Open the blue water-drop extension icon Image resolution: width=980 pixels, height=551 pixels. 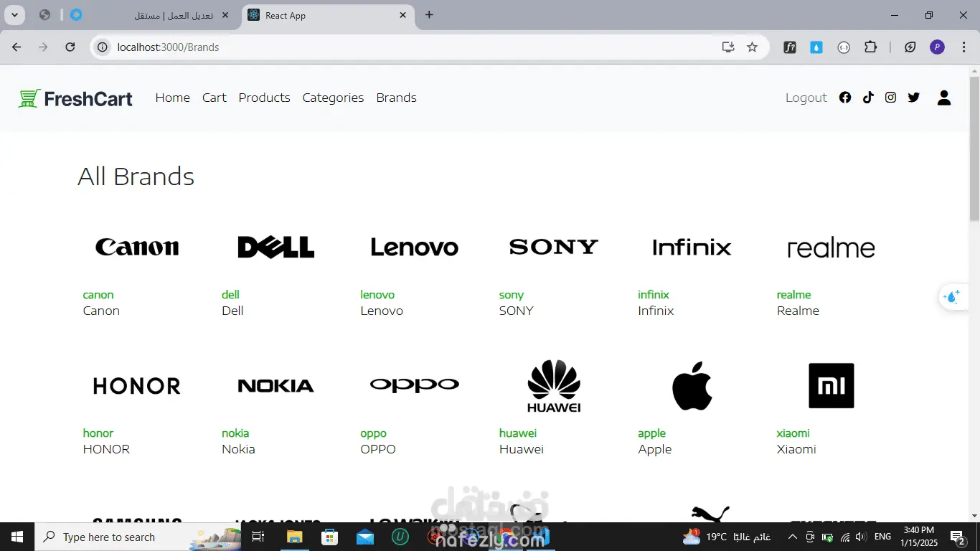tap(816, 47)
